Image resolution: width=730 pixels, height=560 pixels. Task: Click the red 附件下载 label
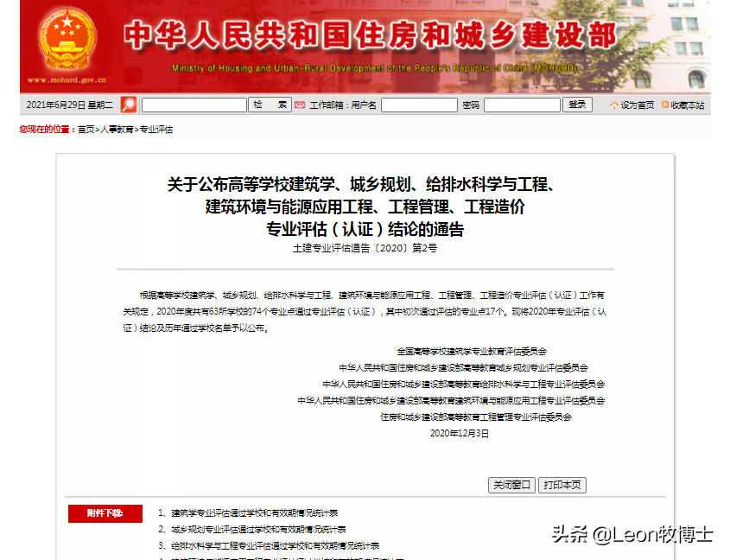pos(104,512)
